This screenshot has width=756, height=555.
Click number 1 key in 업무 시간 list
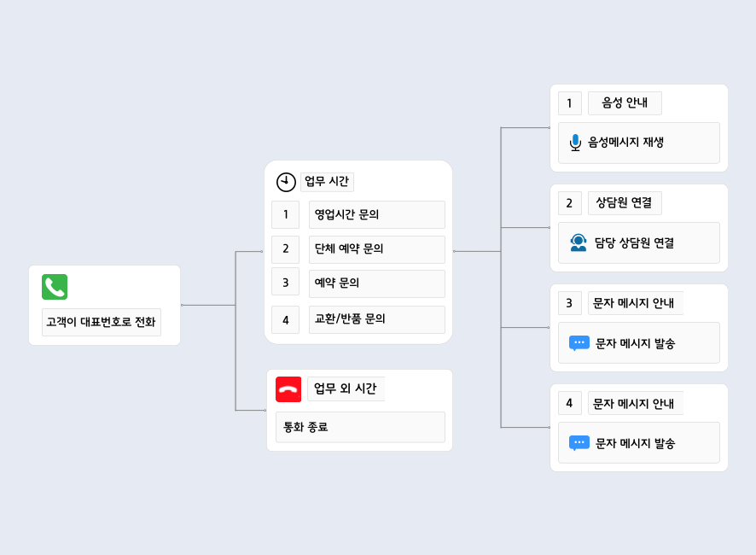click(x=285, y=214)
